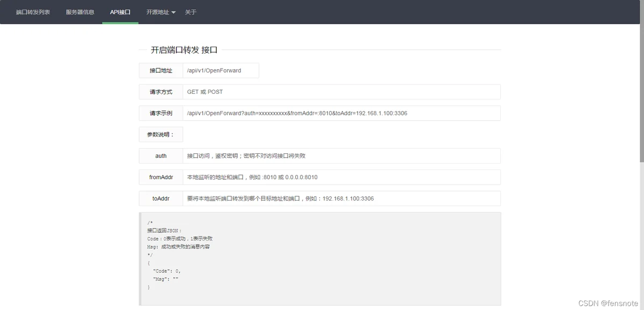Open the 端口转发列表 tab
The image size is (644, 310).
tap(33, 12)
